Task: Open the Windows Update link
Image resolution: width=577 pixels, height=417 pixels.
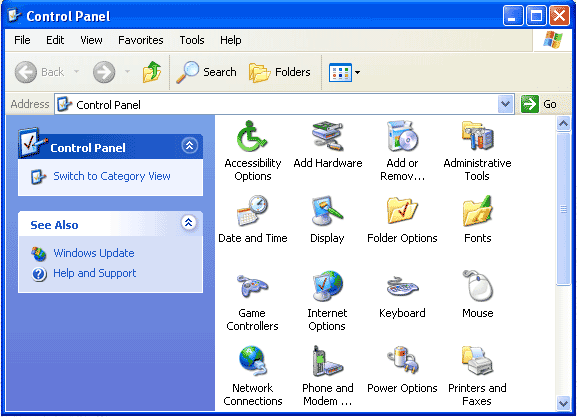Action: 93,253
